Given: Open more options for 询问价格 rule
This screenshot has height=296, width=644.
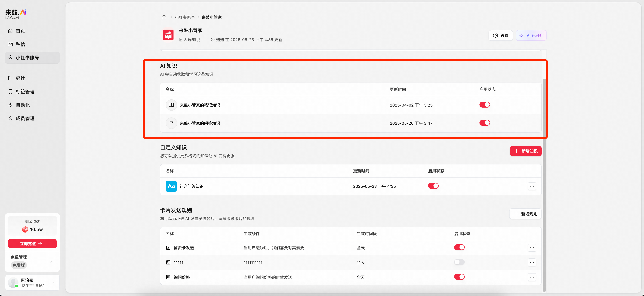Looking at the screenshot, I should coord(532,277).
